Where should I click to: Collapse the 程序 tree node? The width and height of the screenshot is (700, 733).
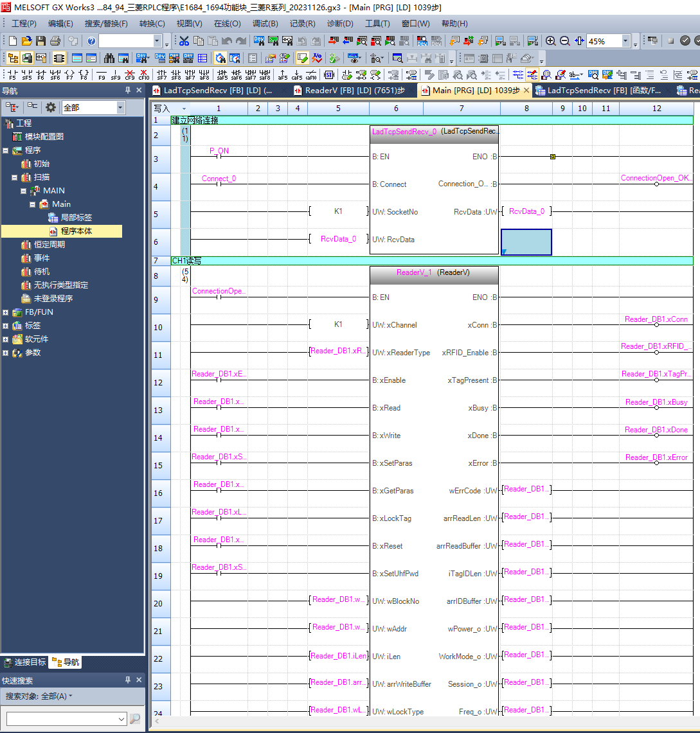point(6,150)
